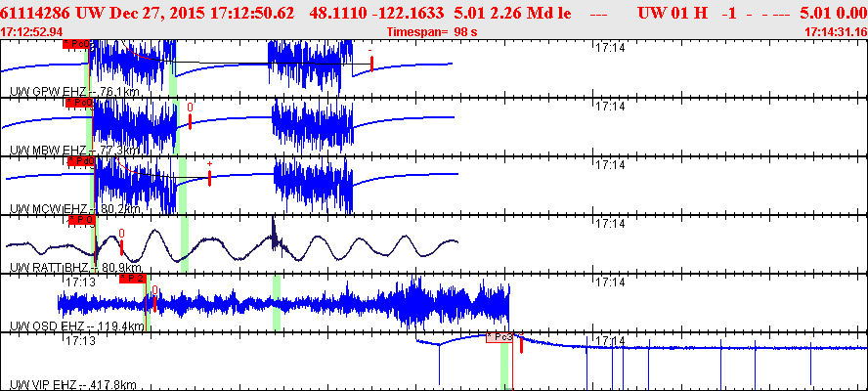Click the red coda marker on GPW trace

(371, 64)
